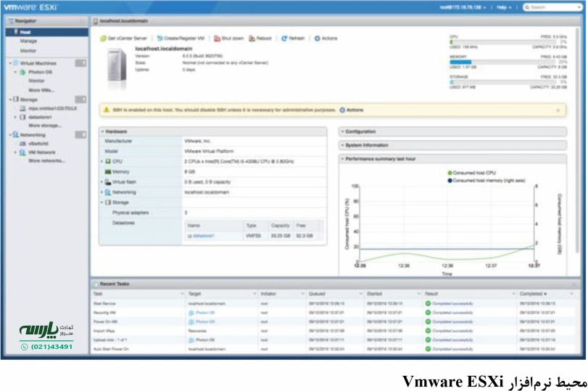The width and height of the screenshot is (588, 391).
Task: Click Shut down toolbar button
Action: coord(229,38)
